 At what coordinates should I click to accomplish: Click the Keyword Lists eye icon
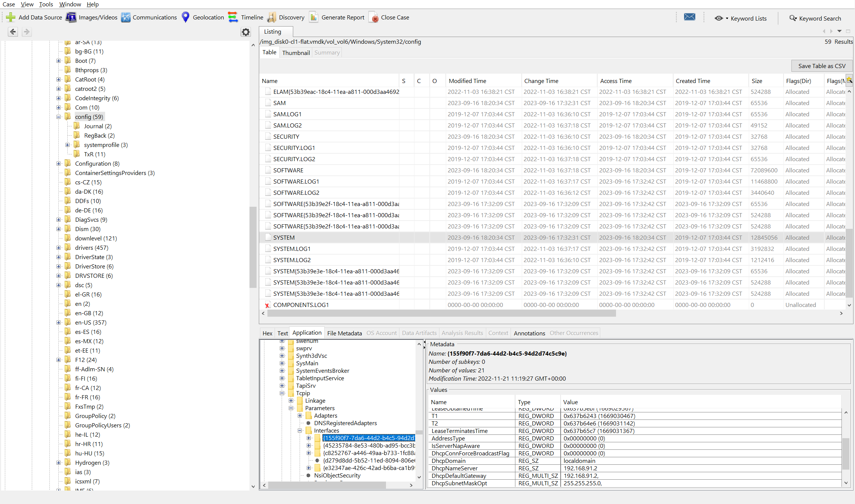pos(718,18)
